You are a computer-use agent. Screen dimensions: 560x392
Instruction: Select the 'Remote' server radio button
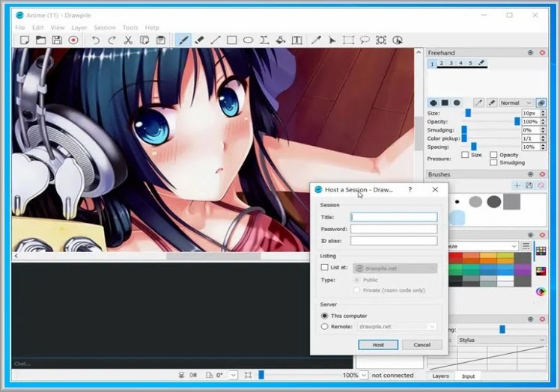(x=324, y=326)
